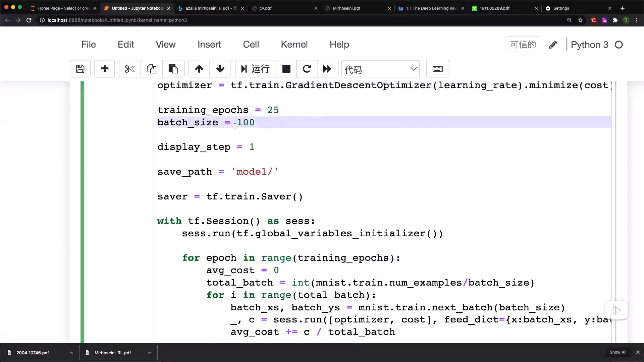Restart the kernel with the circular arrow

pyautogui.click(x=307, y=69)
